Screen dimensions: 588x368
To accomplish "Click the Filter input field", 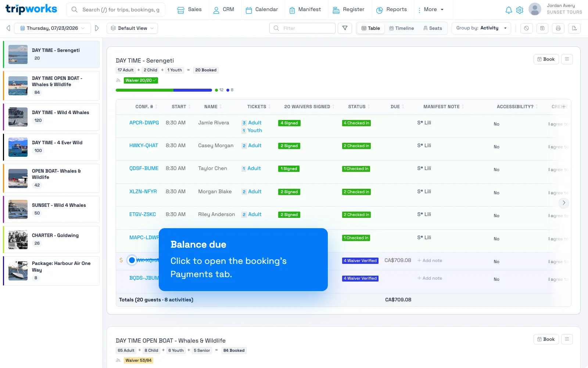I will [x=302, y=28].
